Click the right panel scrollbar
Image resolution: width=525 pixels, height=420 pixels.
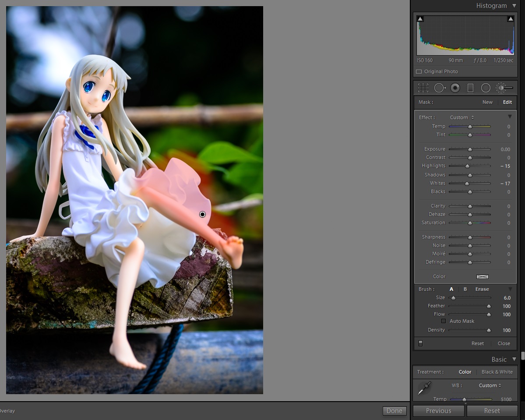(523, 355)
